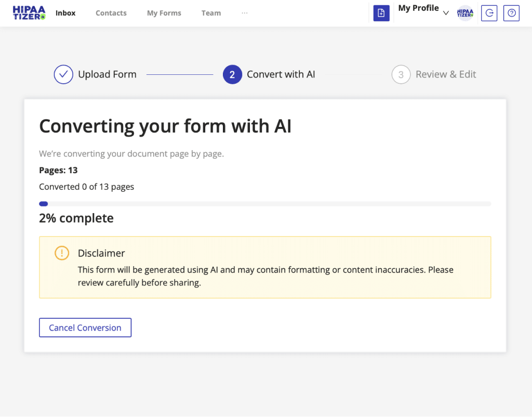Select the Convert with AI step circle

pos(232,74)
